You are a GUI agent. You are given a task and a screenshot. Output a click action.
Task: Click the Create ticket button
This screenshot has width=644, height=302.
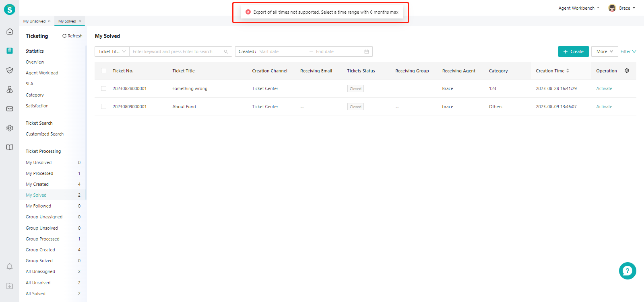[574, 51]
